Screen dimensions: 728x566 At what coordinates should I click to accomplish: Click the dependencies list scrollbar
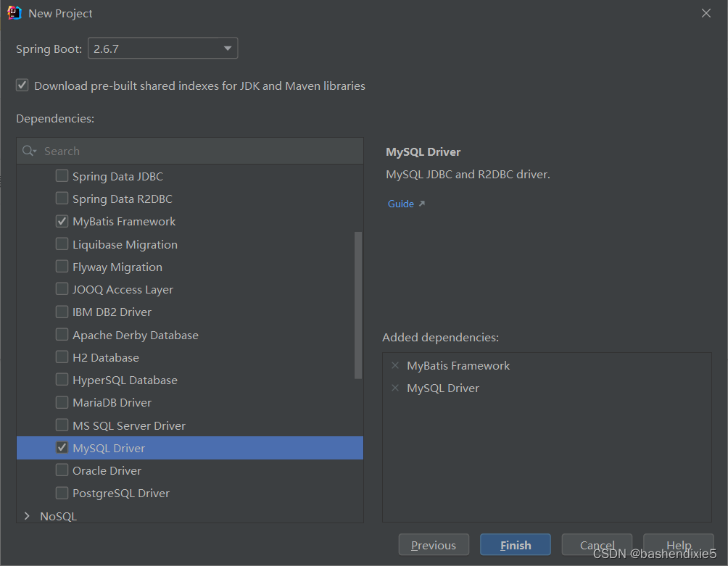point(358,304)
